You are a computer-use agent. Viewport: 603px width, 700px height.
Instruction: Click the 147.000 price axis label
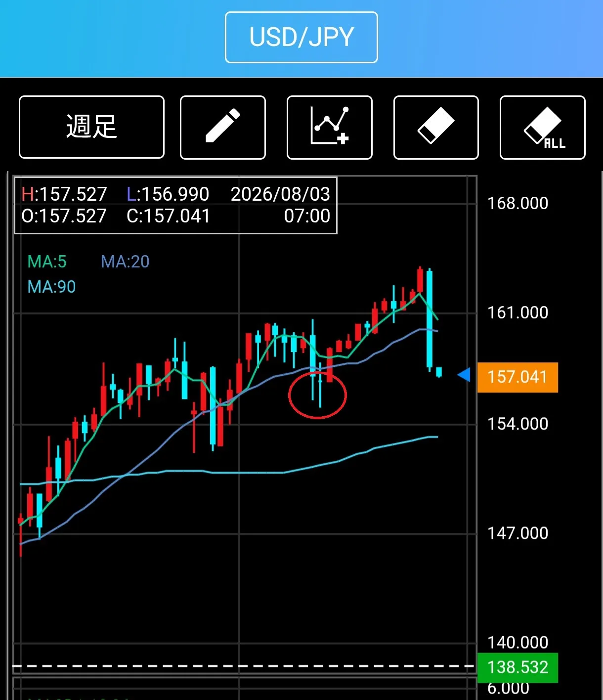pyautogui.click(x=517, y=533)
